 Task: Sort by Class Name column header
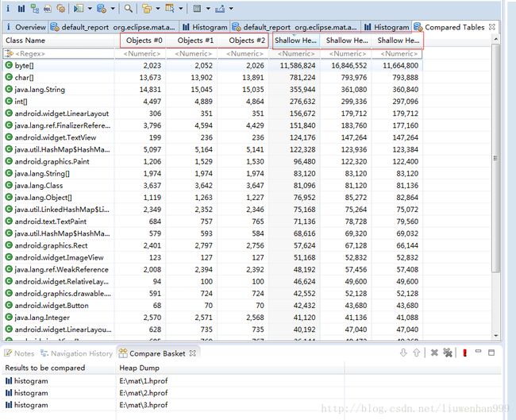[x=58, y=40]
